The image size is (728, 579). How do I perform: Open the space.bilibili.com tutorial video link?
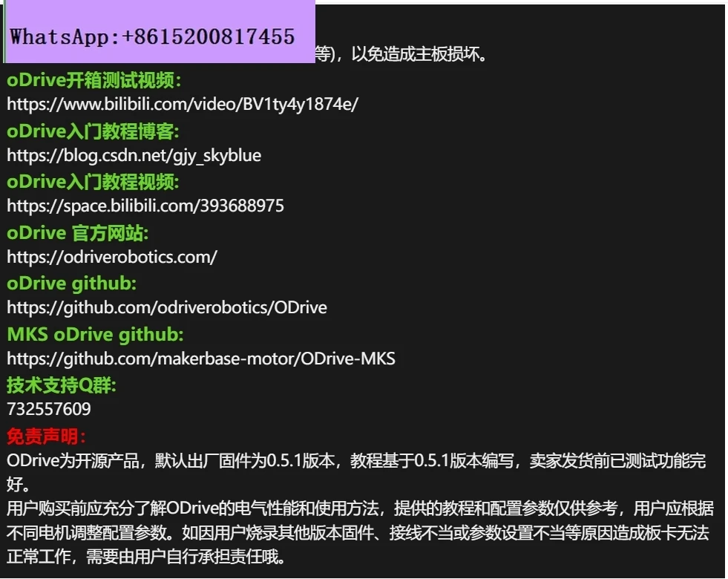[145, 206]
